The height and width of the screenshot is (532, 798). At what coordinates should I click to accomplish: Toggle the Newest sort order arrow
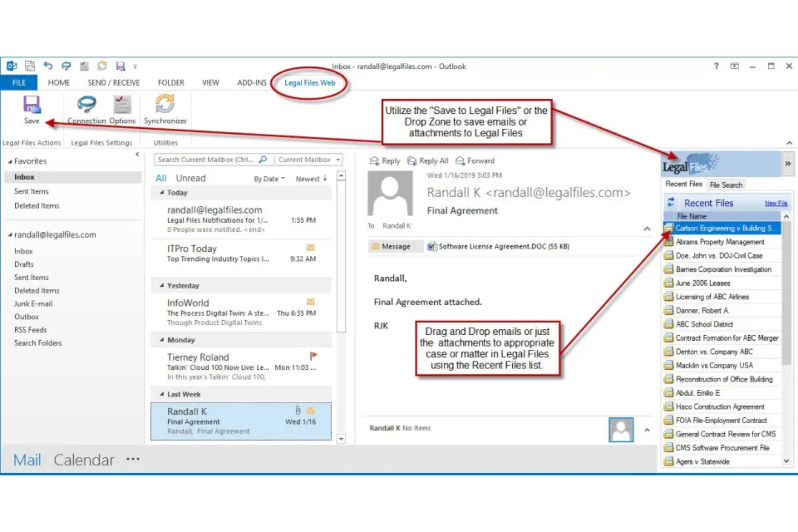coord(325,178)
